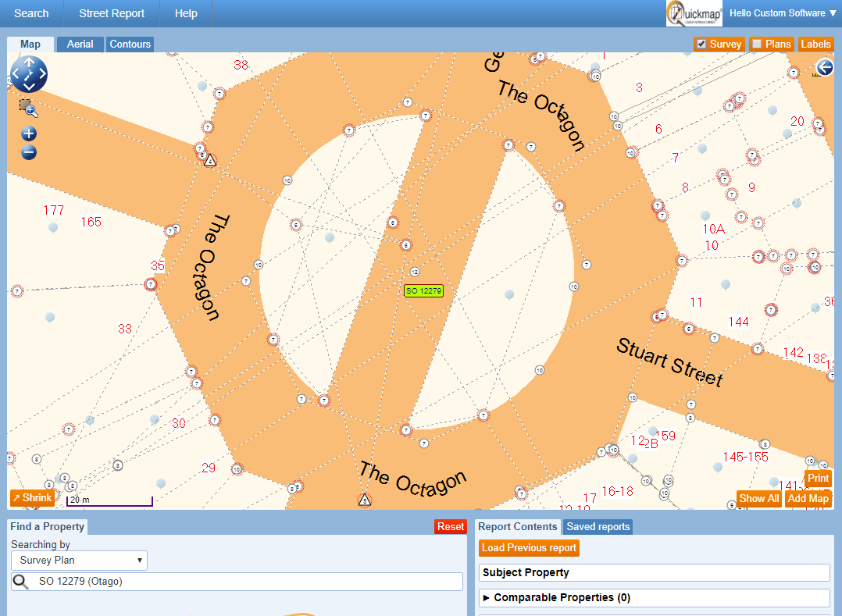
Task: Click the Print button
Action: (x=818, y=478)
